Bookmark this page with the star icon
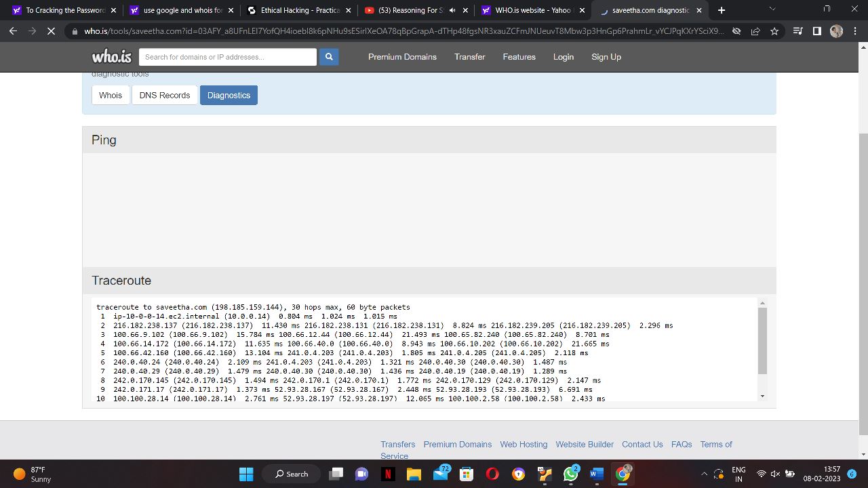The image size is (868, 488). 772,30
